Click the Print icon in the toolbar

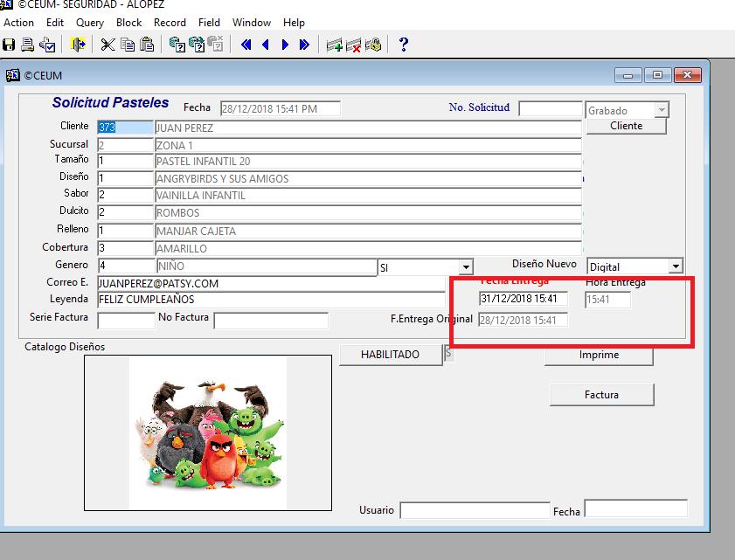[28, 45]
